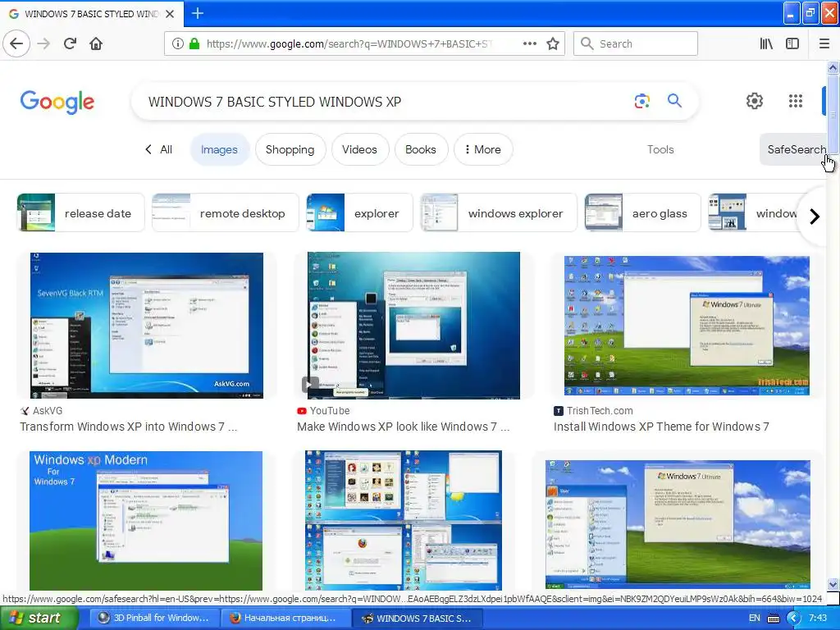Switch to Shopping results

(x=290, y=149)
